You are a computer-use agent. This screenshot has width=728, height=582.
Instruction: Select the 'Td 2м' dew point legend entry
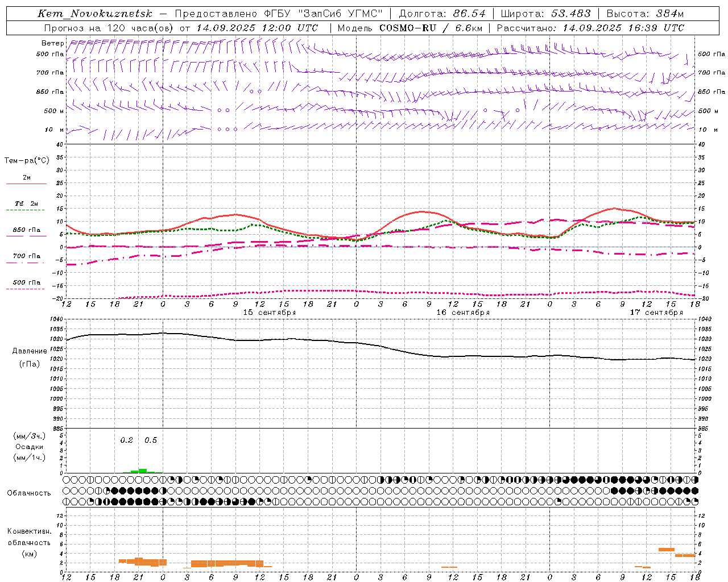pos(27,207)
